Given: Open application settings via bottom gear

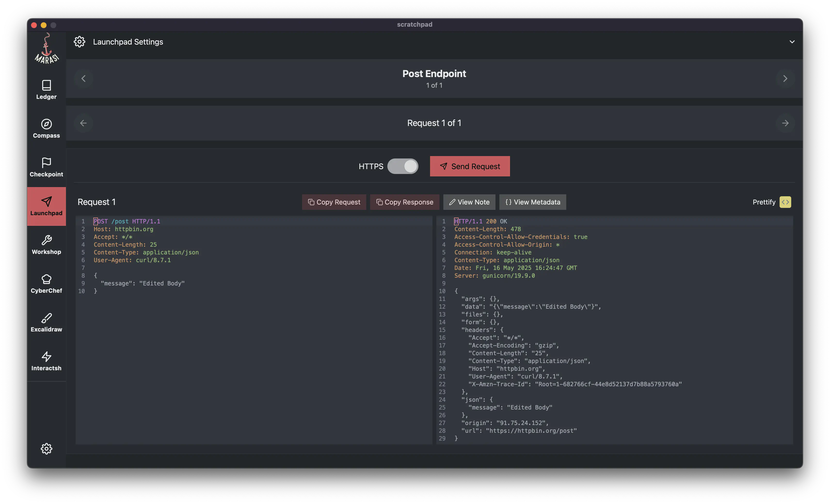Looking at the screenshot, I should 46,449.
